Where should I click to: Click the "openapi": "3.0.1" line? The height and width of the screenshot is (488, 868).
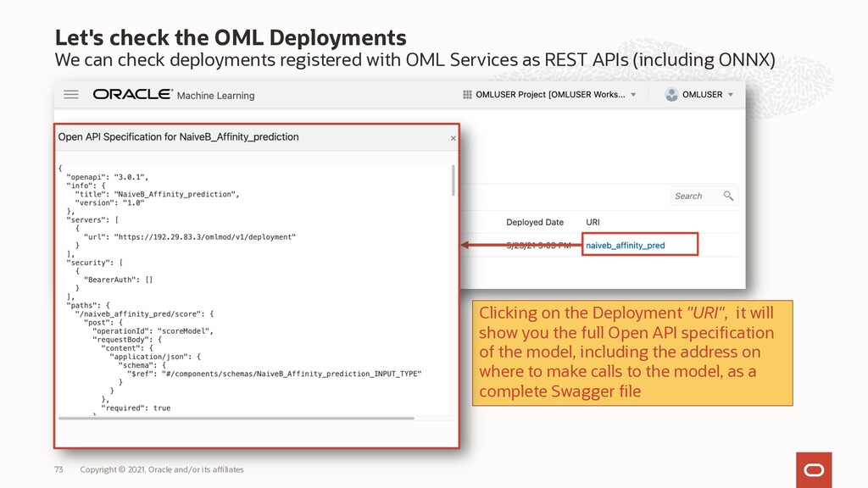pyautogui.click(x=108, y=177)
